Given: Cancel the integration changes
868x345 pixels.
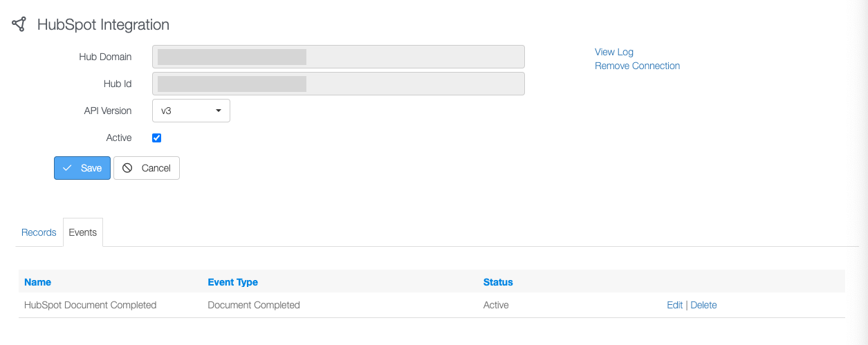Looking at the screenshot, I should [147, 168].
